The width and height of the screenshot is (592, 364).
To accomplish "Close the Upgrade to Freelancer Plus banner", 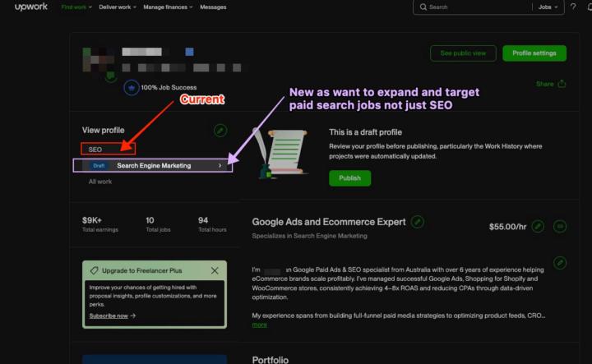I will 215,270.
